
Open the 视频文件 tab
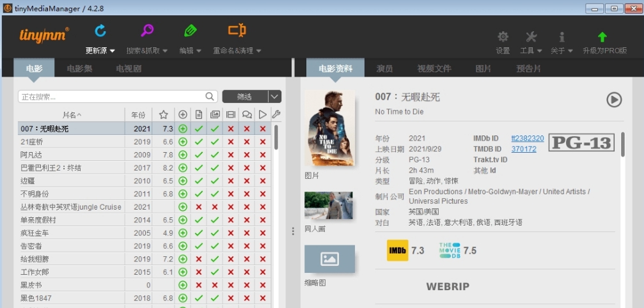434,68
